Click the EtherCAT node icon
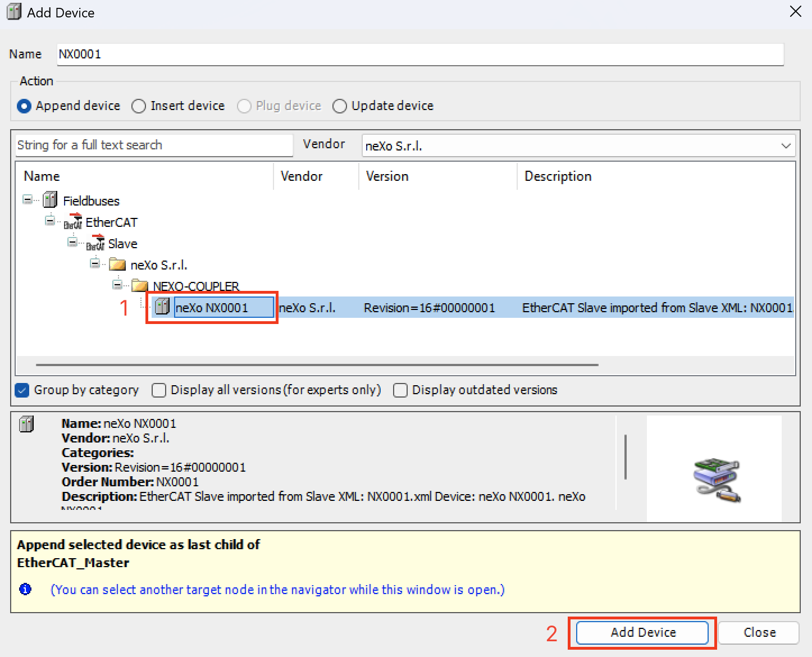Screen dimensions: 812x657 72,221
